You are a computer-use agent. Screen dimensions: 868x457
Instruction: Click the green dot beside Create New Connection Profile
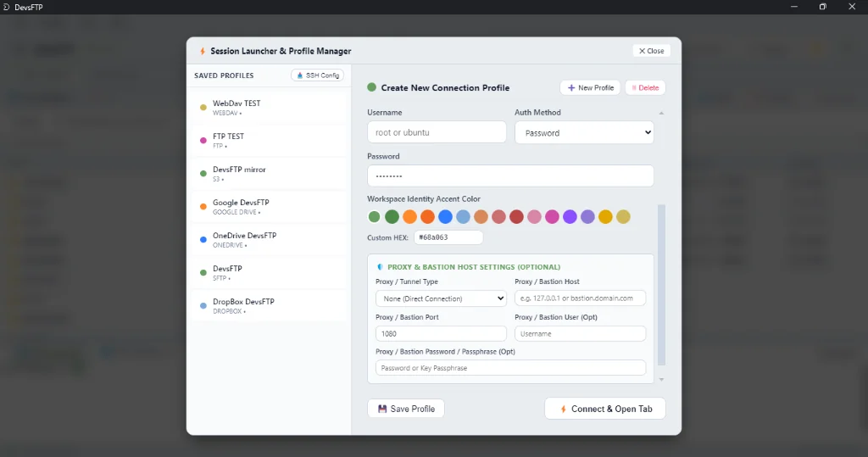371,87
